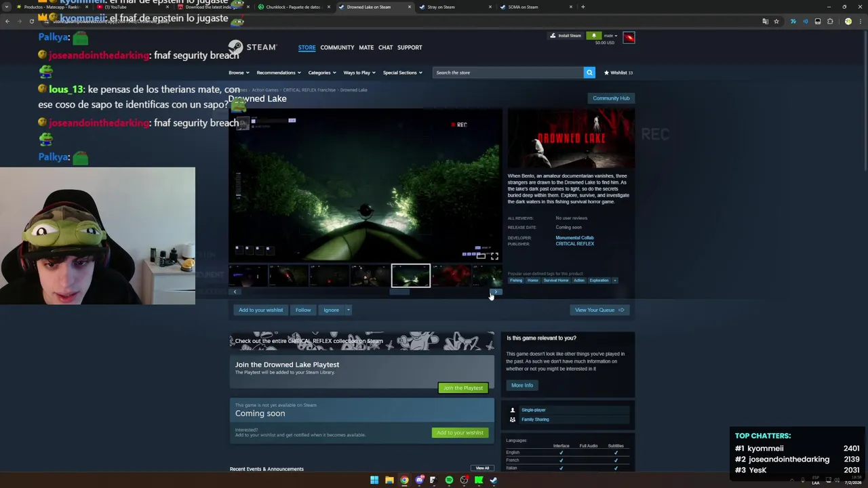The width and height of the screenshot is (868, 488).
Task: Open the CRITICAL REFLEX collection banner
Action: point(361,341)
